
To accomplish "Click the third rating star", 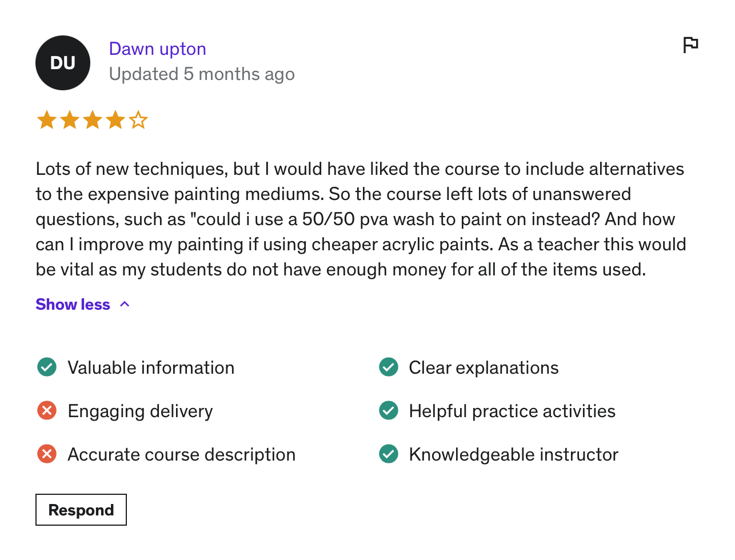I will [x=92, y=121].
